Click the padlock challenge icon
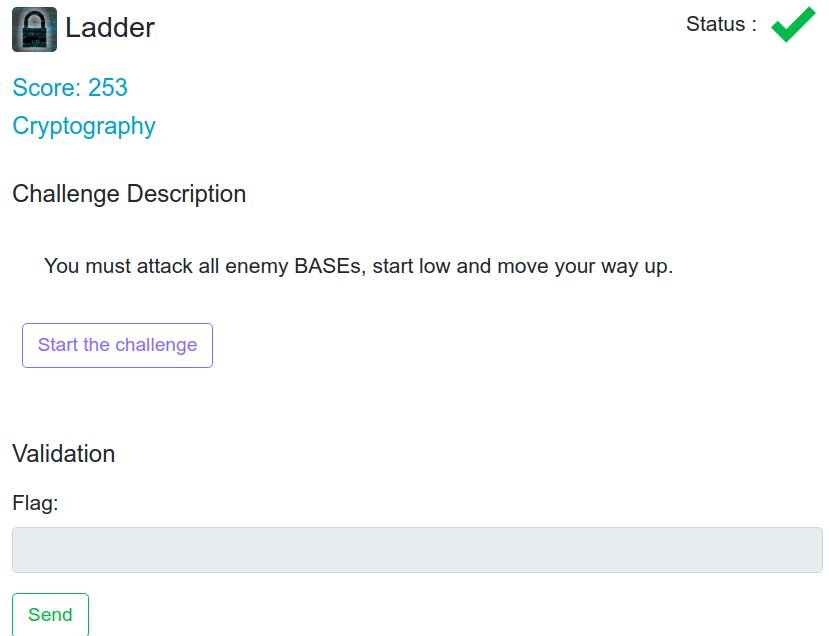This screenshot has height=636, width=829. (34, 29)
